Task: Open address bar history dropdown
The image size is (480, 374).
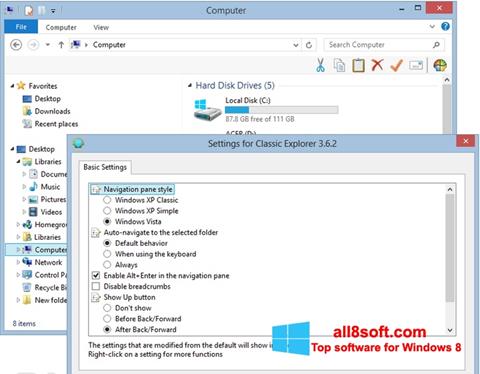Action: coord(296,45)
